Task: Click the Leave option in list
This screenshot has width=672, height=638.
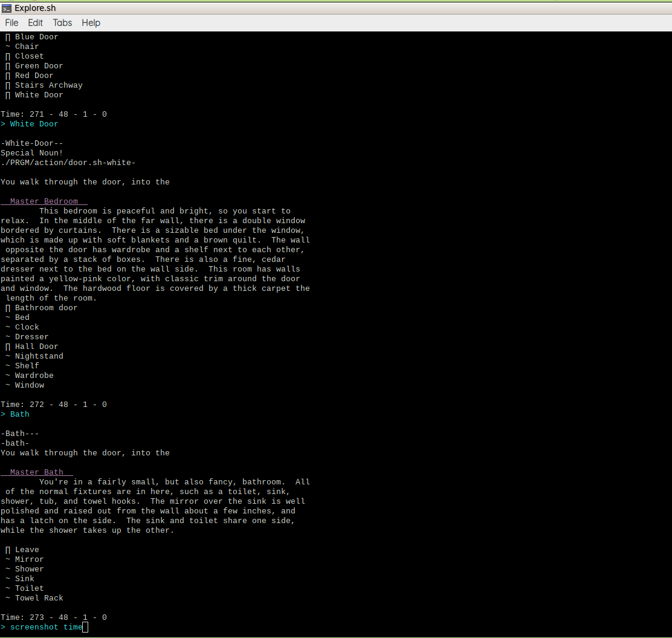Action: 27,550
